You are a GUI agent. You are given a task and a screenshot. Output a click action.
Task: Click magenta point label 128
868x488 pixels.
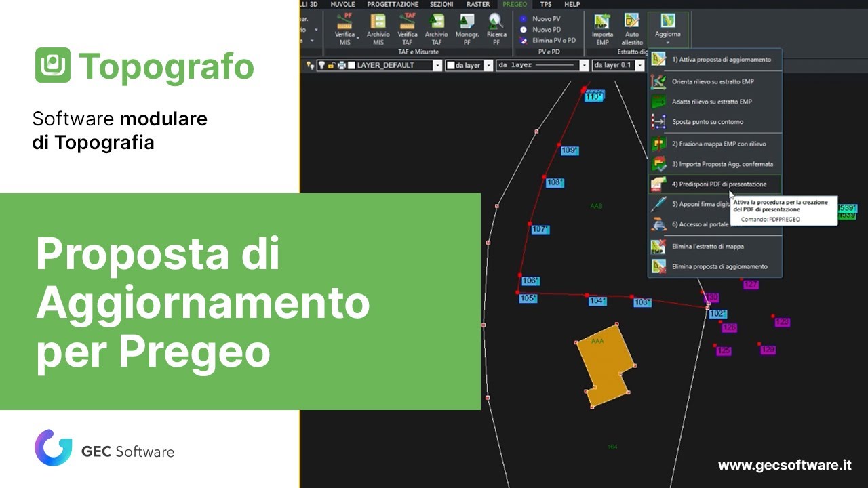tap(782, 322)
